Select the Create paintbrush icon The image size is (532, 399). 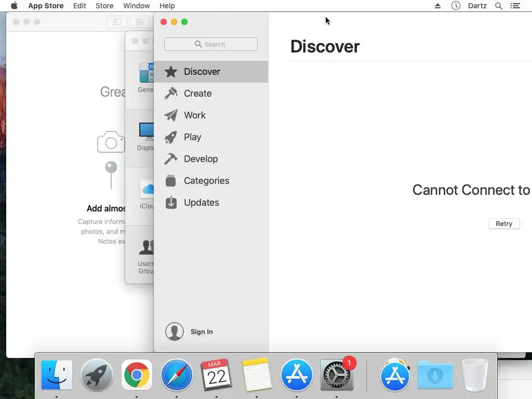coord(171,94)
